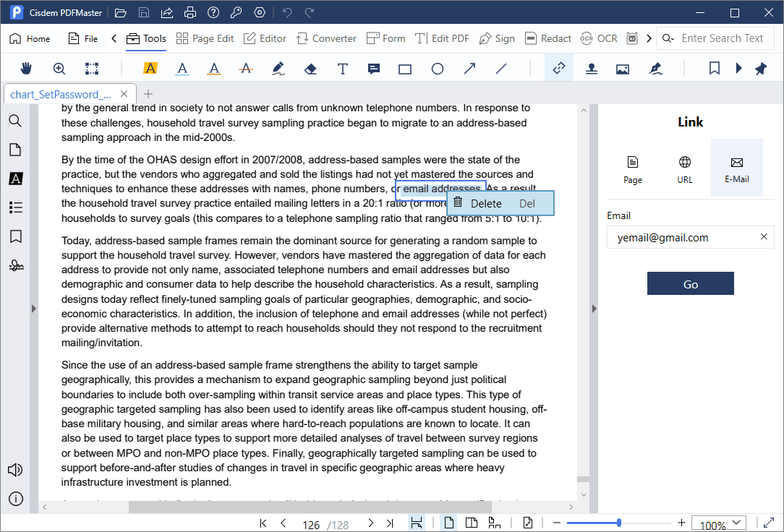The height and width of the screenshot is (532, 784).
Task: Draw a rectangle shape
Action: pos(405,69)
